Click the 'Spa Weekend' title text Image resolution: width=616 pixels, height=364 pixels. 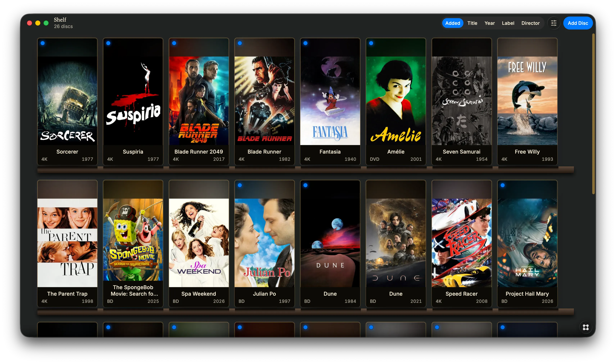click(199, 294)
